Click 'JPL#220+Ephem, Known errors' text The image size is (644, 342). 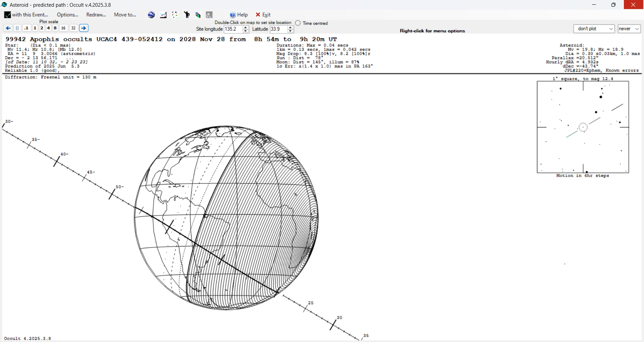(x=601, y=70)
